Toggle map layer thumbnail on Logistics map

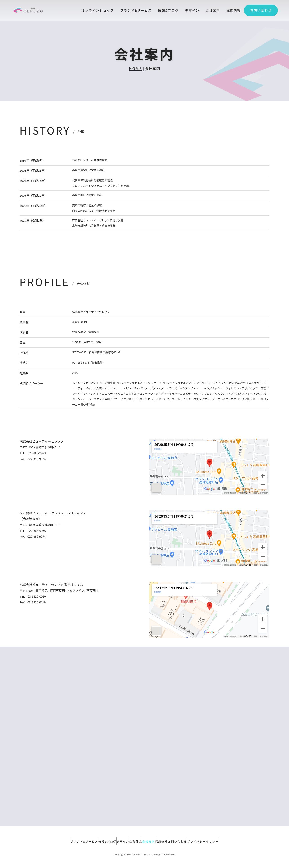click(x=156, y=559)
